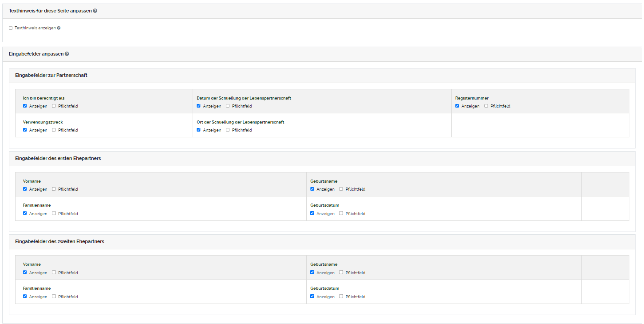The image size is (644, 324).
Task: Uncheck Anzeigen for Registernummer
Action: pyautogui.click(x=457, y=105)
